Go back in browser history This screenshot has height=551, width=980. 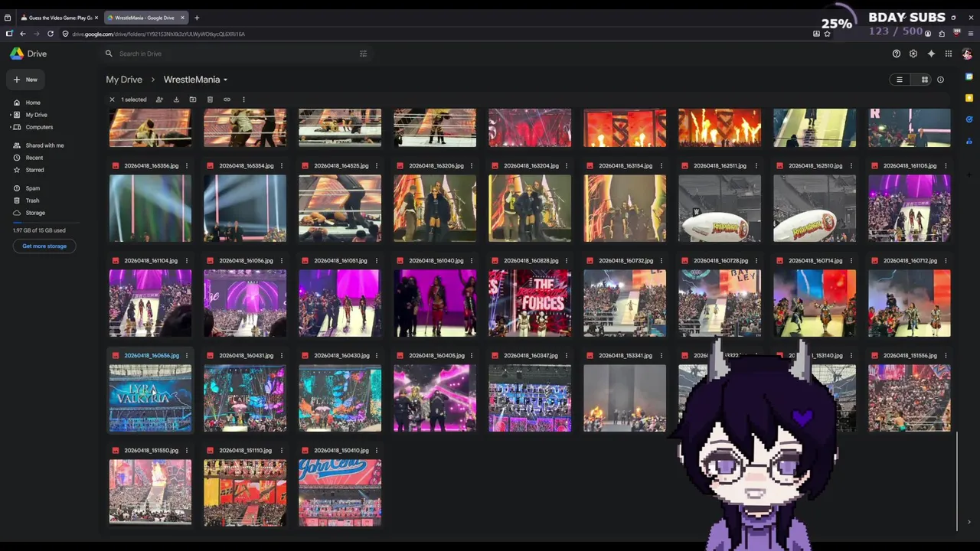coord(23,34)
